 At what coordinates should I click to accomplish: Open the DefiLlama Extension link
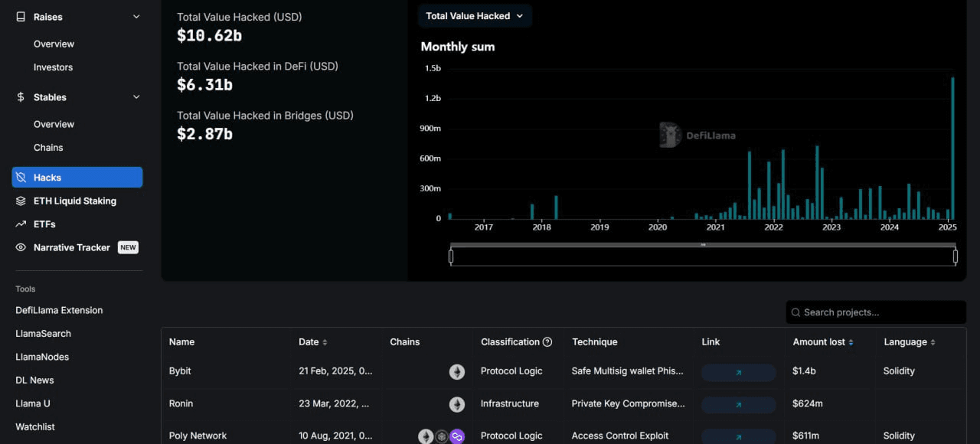coord(59,310)
